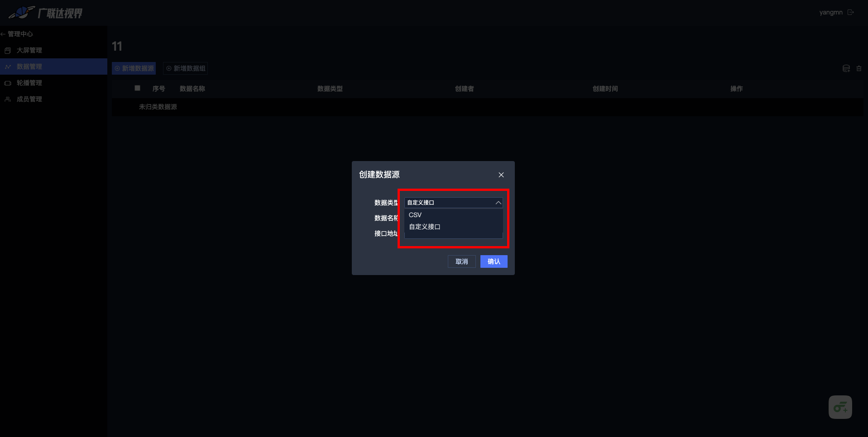Click the 新增数据源 button
The image size is (868, 437).
pyautogui.click(x=134, y=68)
